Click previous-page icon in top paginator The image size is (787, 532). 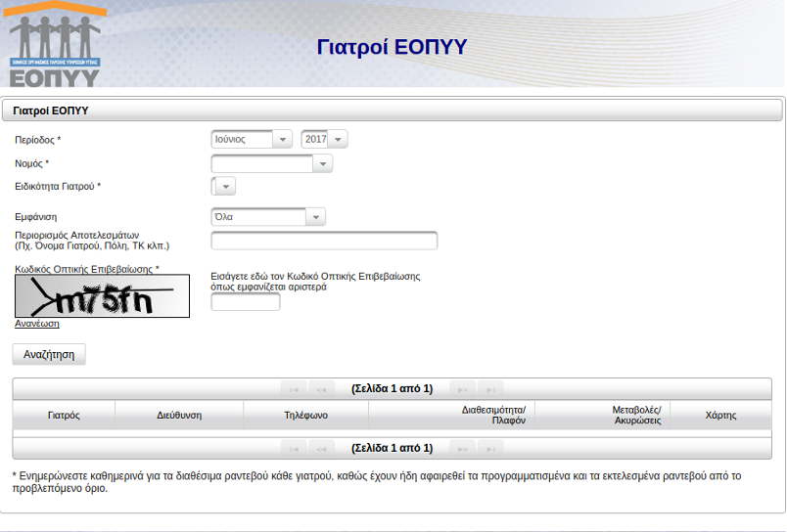pos(321,388)
